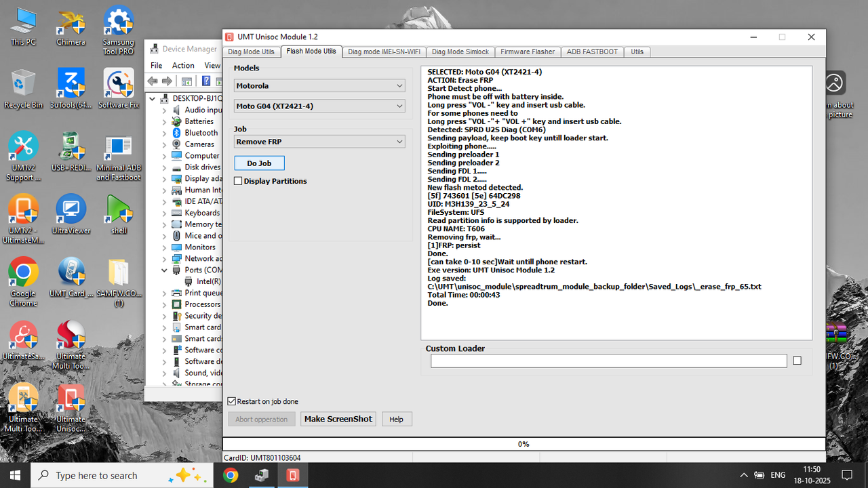Collapse the Ports (COM & LPT) tree node
This screenshot has height=488, width=868.
164,270
